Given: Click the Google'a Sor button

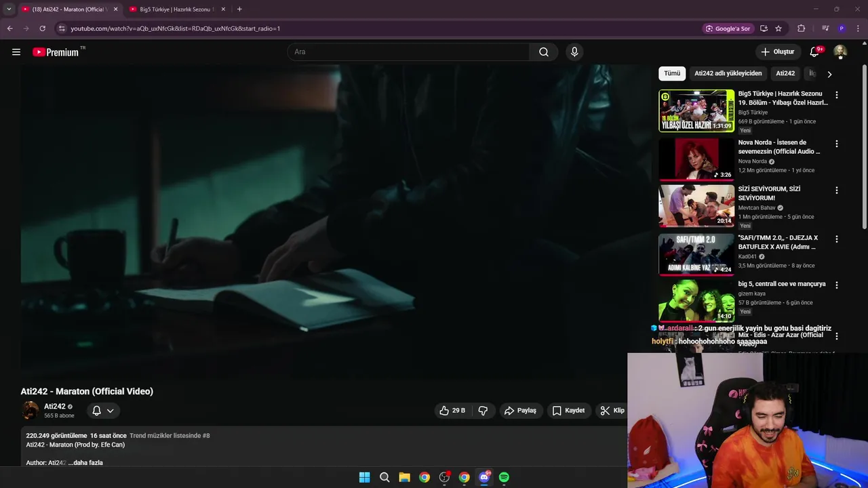Looking at the screenshot, I should click(728, 28).
